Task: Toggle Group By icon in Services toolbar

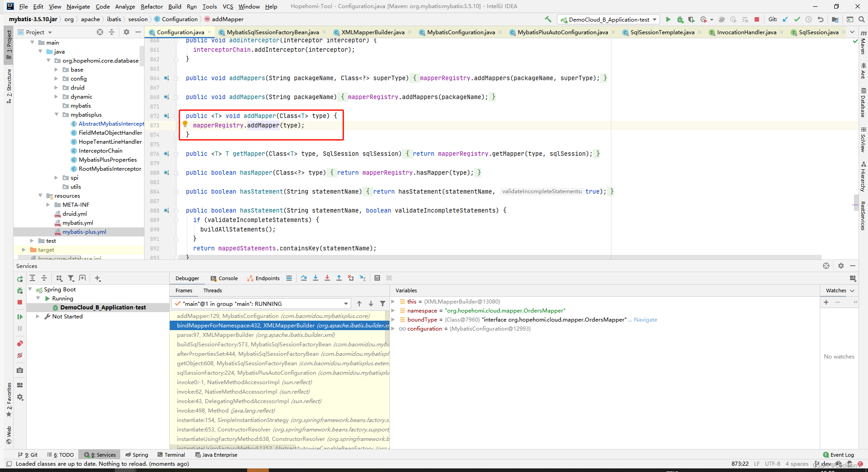Action: click(x=59, y=278)
